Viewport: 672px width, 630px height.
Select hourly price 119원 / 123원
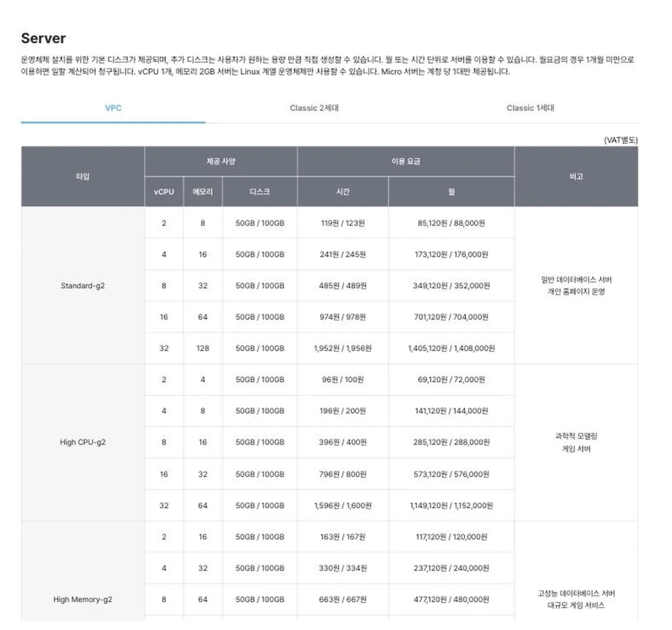(343, 223)
